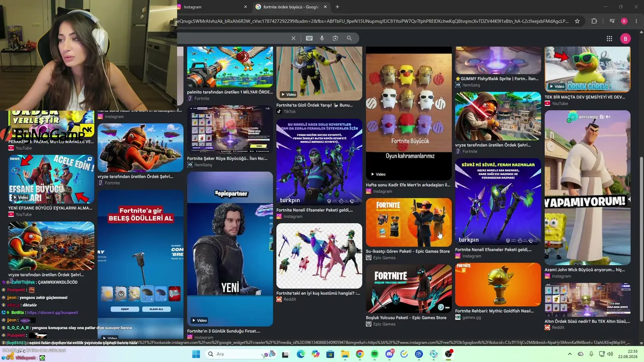This screenshot has width=644, height=362.
Task: Open 'Fortnite'taki en iyi kuş kostümü hangisi?' link
Action: pos(318,293)
